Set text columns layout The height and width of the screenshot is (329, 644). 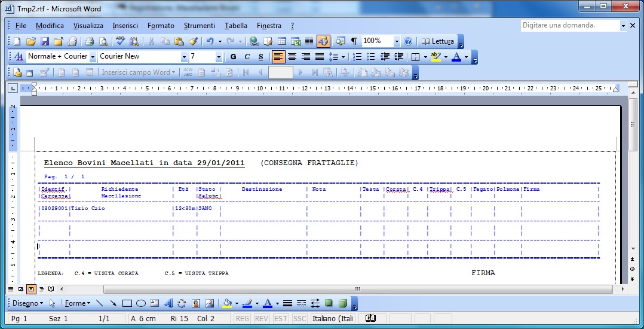(309, 41)
